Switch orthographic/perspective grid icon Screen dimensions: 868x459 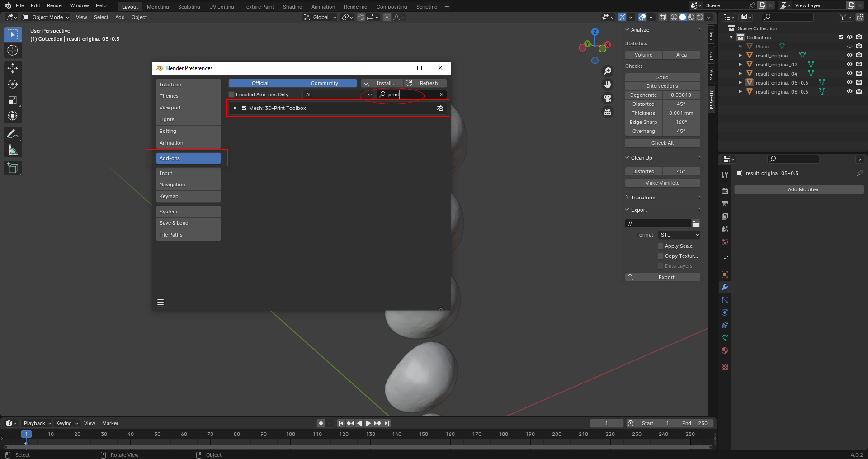point(608,112)
